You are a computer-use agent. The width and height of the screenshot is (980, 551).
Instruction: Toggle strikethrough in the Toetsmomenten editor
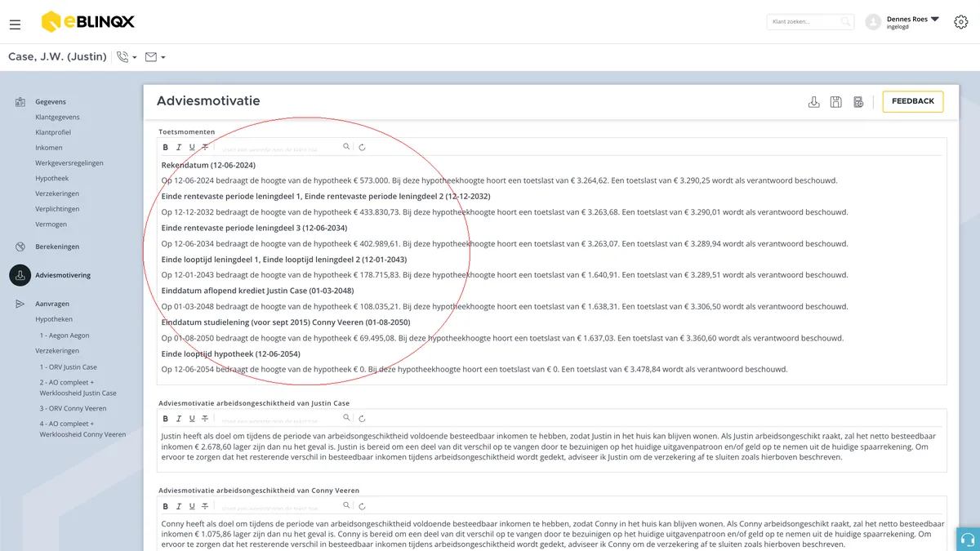pyautogui.click(x=205, y=148)
